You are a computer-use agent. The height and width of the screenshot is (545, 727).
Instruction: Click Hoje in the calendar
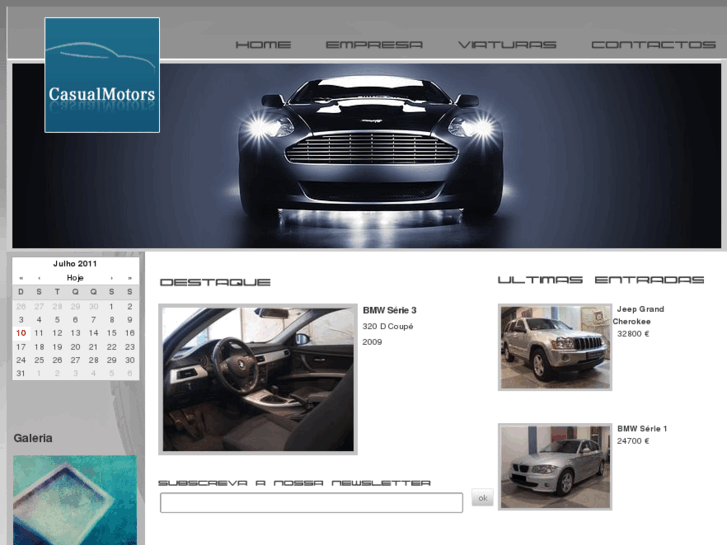tap(75, 277)
